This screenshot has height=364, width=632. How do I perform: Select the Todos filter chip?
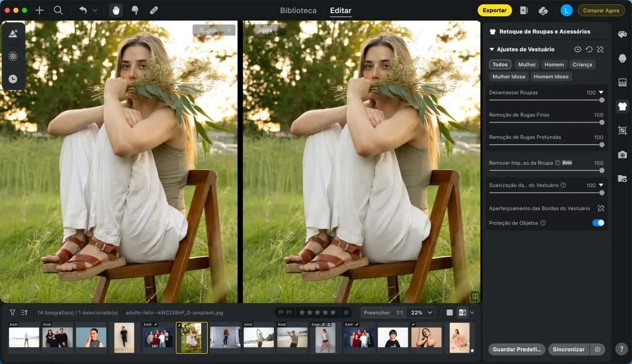[x=500, y=65]
